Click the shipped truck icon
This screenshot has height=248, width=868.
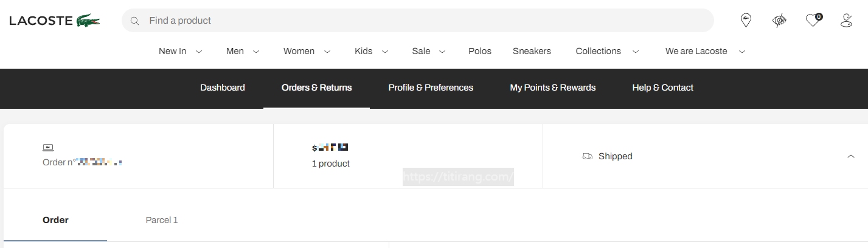tap(587, 156)
